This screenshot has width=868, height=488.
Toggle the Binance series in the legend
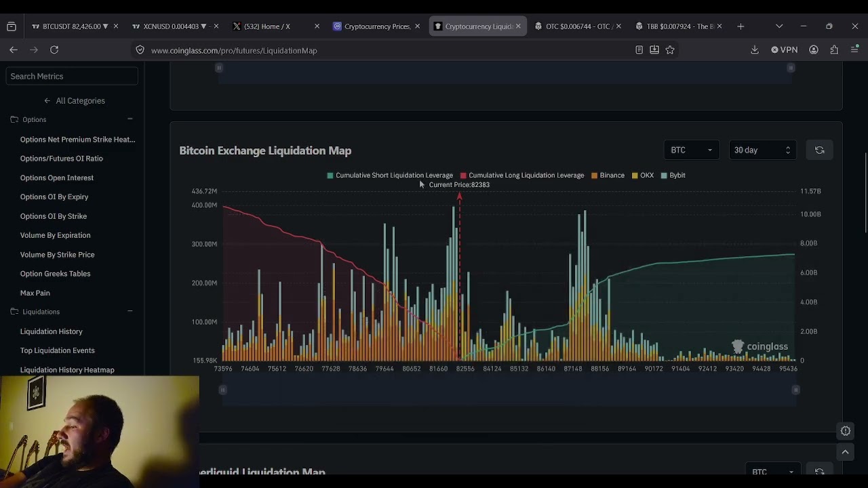pyautogui.click(x=608, y=175)
